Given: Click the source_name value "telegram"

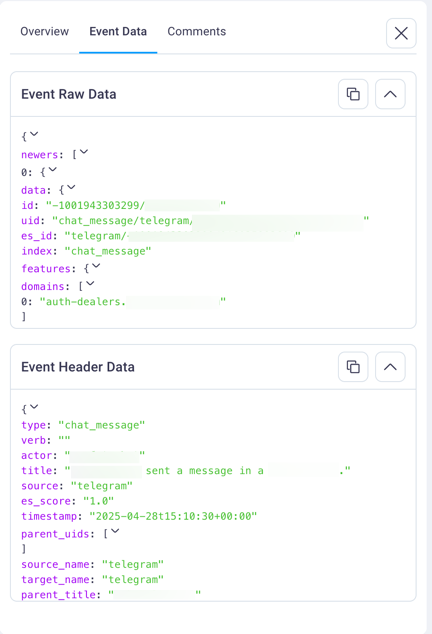Looking at the screenshot, I should [133, 565].
